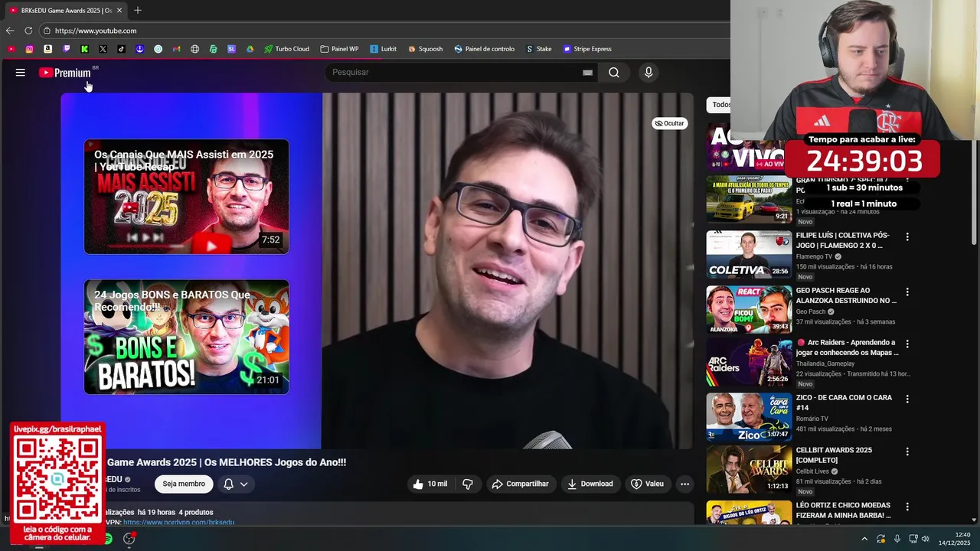The image size is (980, 551).
Task: Open options menu for CELLBIT AWARDS video
Action: (907, 452)
